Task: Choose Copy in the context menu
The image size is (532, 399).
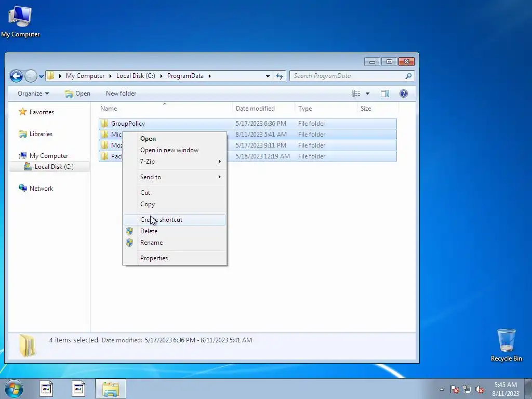Action: tap(175, 204)
